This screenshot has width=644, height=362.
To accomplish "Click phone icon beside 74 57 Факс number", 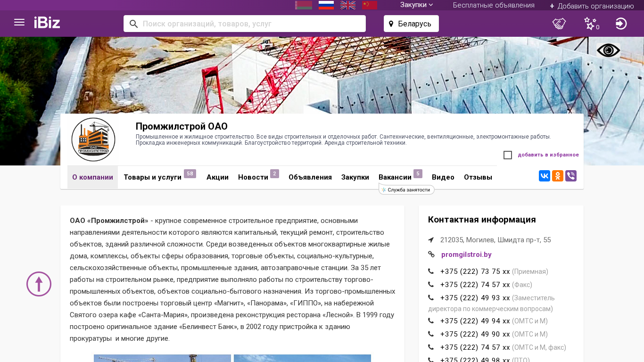I will click(x=431, y=285).
